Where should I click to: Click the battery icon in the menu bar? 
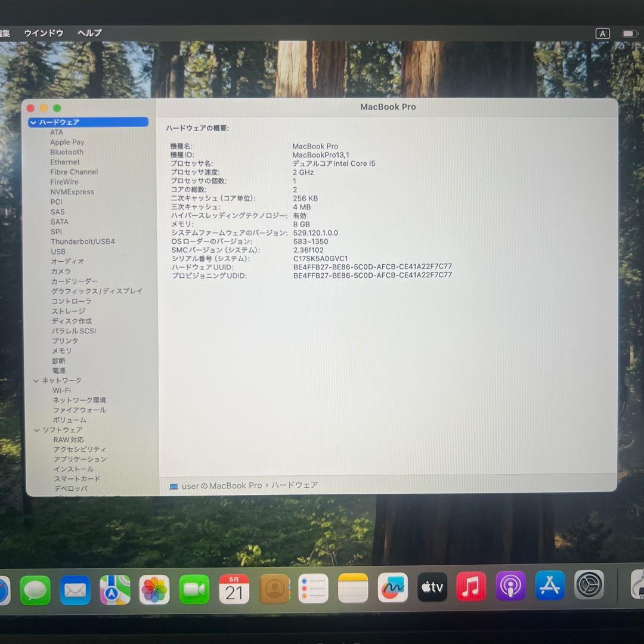click(x=631, y=33)
